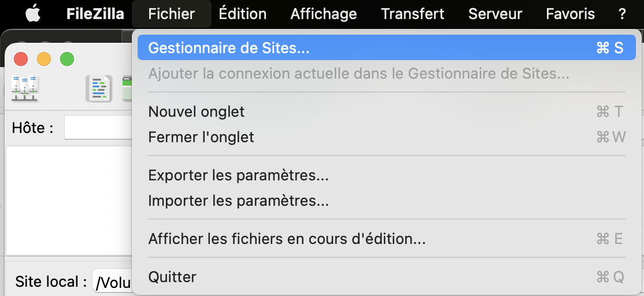Toggle the message log toolbar icon
This screenshot has width=644, height=296.
coord(99,88)
